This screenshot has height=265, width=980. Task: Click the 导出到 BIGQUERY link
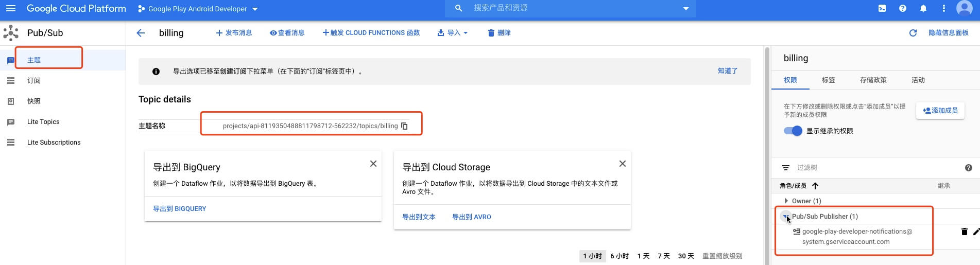tap(179, 209)
